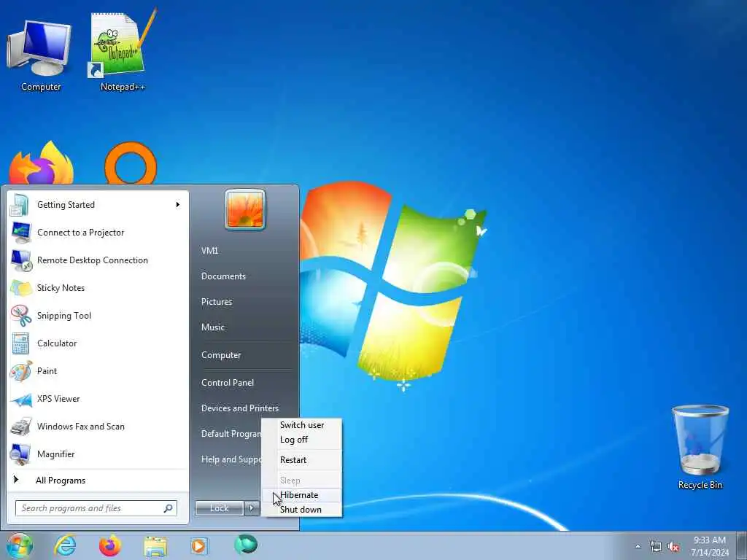747x560 pixels.
Task: Click the Magnifier icon
Action: pos(20,454)
